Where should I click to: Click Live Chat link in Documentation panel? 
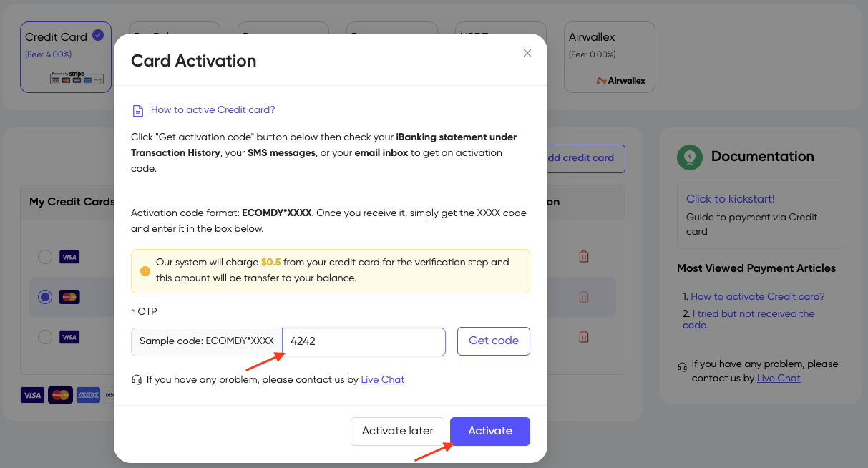(x=779, y=378)
